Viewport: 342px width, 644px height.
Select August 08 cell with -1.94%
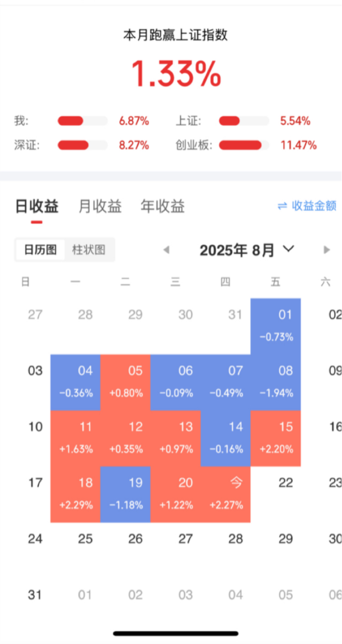pyautogui.click(x=276, y=382)
